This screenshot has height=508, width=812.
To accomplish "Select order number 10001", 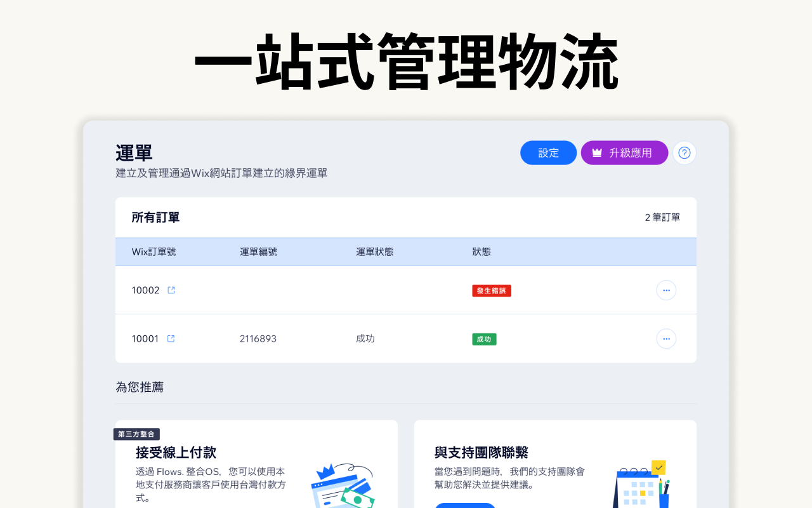I will (145, 338).
